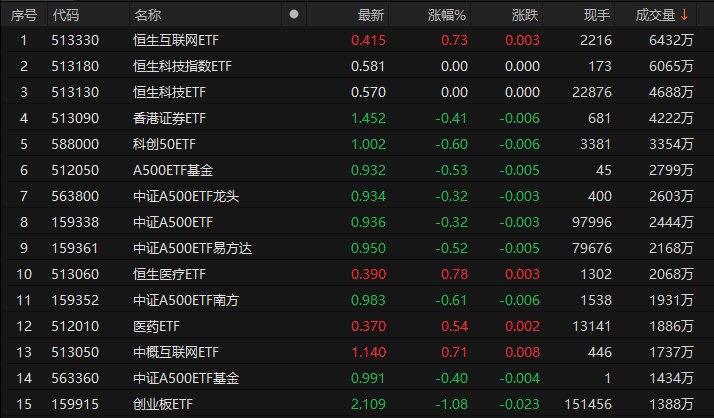Image resolution: width=714 pixels, height=418 pixels.
Task: Select 中证A500ETF南方 name
Action: 186,300
